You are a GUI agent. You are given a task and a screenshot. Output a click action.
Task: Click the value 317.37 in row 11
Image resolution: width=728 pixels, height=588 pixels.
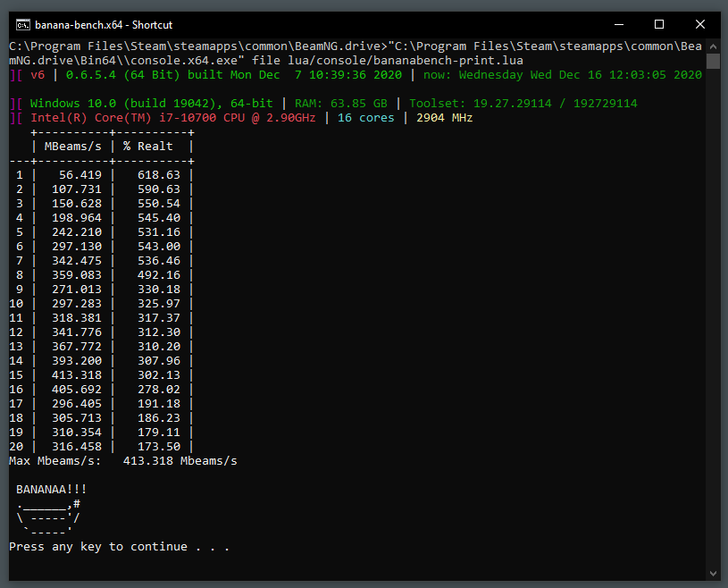159,318
